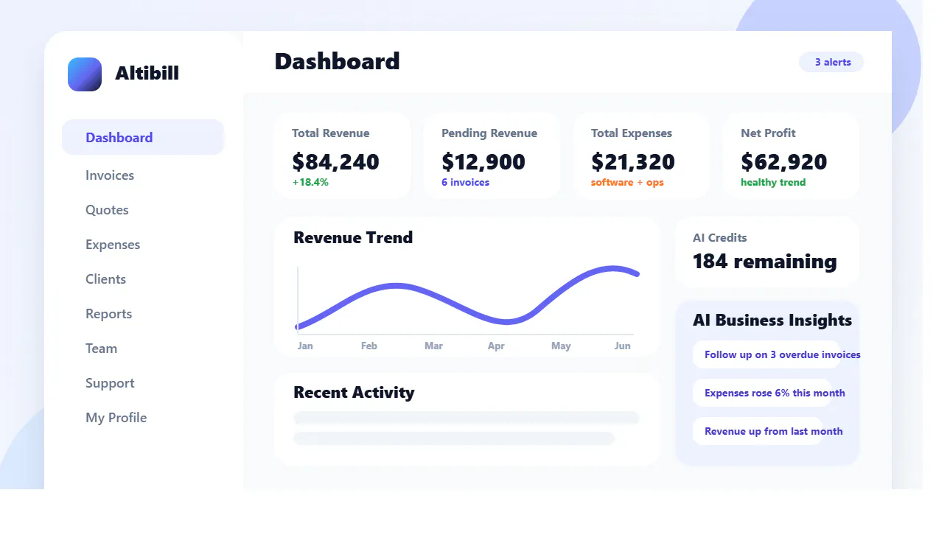Click the Altibill brand name
The width and height of the screenshot is (936, 560).
click(147, 74)
